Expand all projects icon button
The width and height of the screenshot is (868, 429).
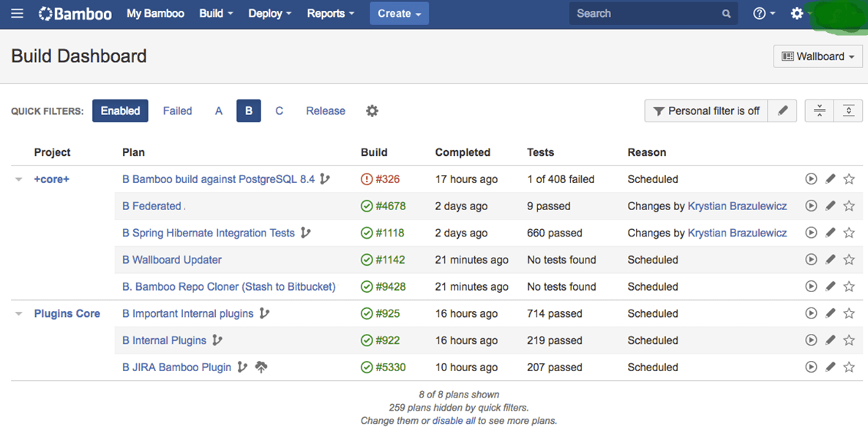(x=849, y=111)
